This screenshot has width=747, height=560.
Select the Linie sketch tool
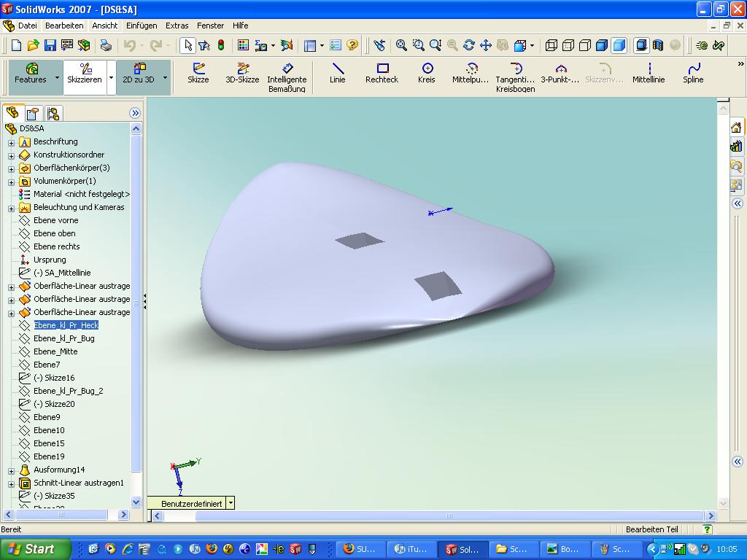pos(337,73)
